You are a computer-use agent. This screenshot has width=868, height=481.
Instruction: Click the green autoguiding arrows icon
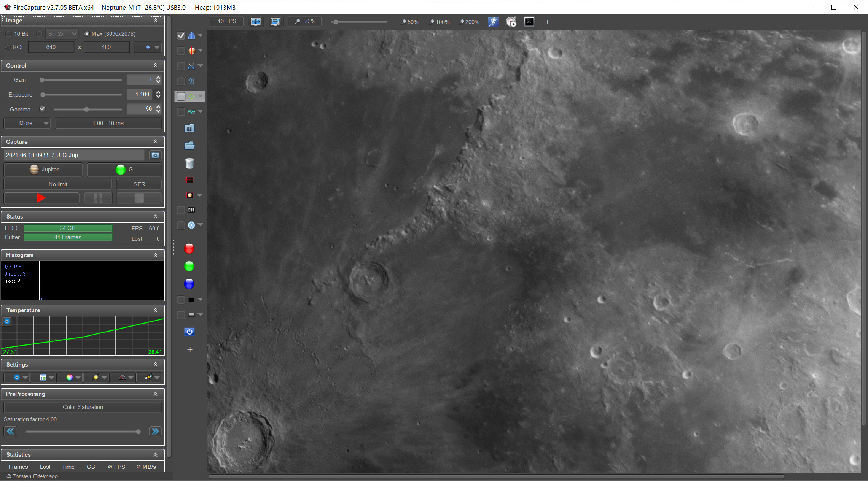pos(191,97)
